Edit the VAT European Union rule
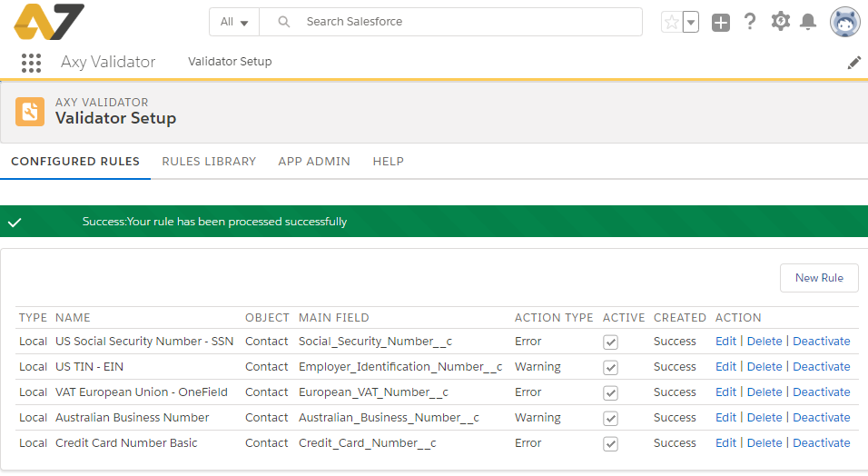Image resolution: width=868 pixels, height=476 pixels. 725,392
